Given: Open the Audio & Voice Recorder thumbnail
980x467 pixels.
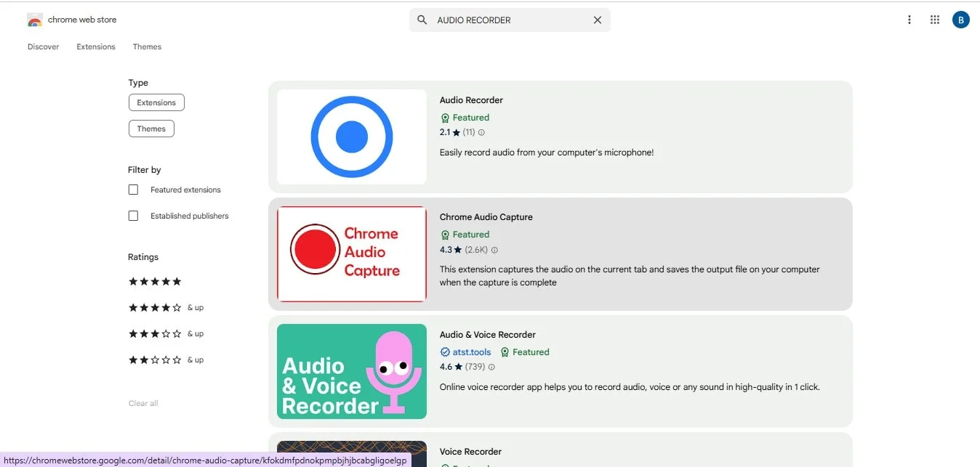Looking at the screenshot, I should 352,371.
